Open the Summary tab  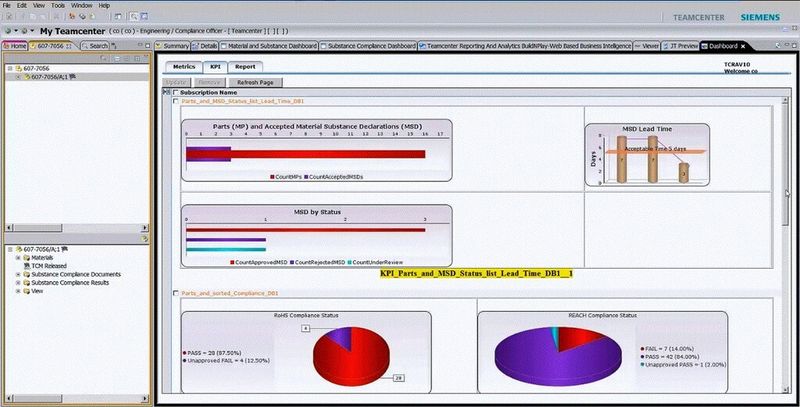pyautogui.click(x=172, y=46)
